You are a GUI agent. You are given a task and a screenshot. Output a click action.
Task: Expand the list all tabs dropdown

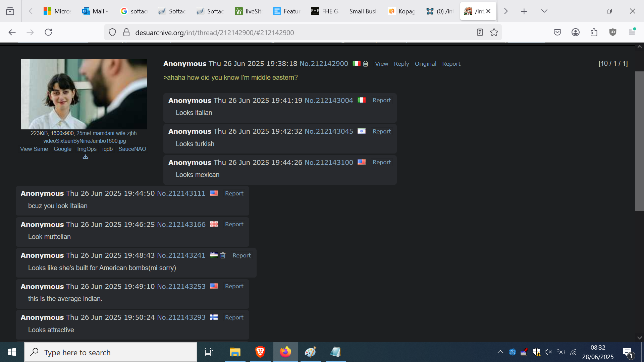(544, 11)
